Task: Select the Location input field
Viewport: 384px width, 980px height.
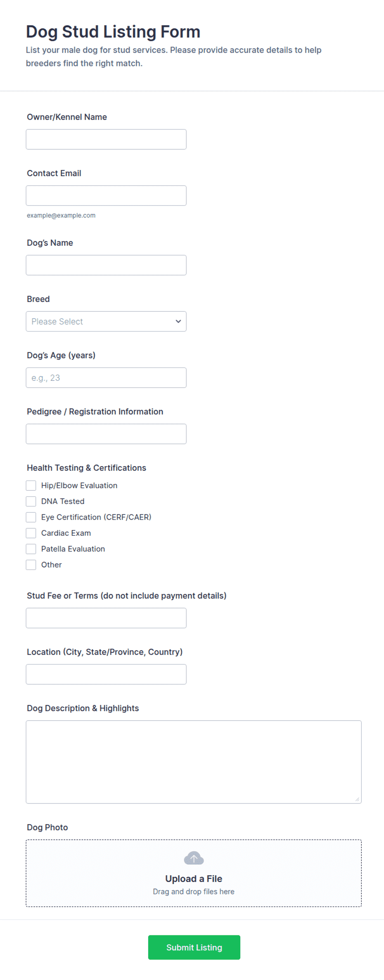Action: 106,674
